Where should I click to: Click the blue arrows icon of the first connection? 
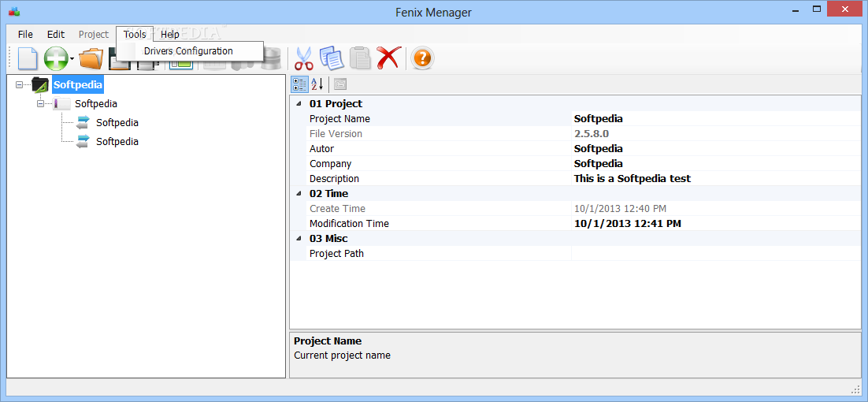click(x=83, y=122)
